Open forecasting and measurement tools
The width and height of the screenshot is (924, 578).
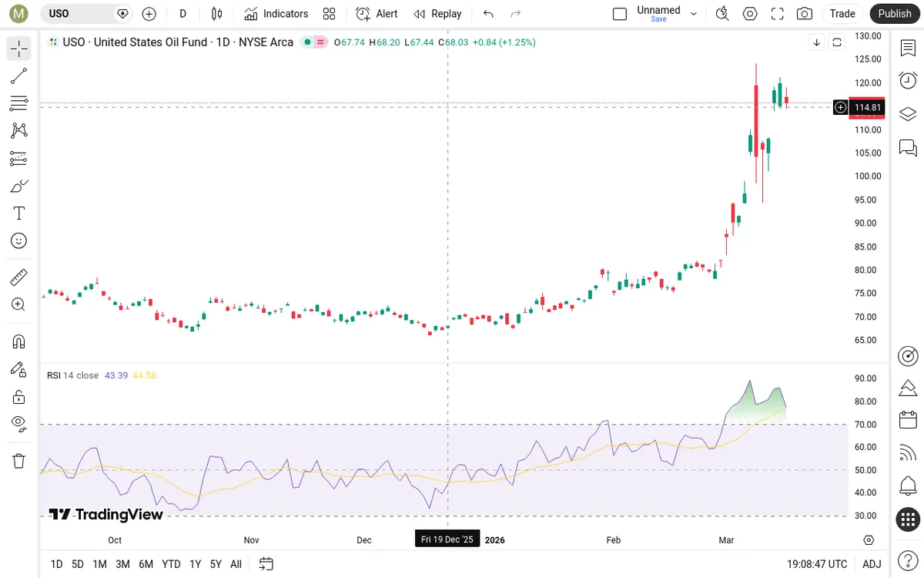[19, 159]
